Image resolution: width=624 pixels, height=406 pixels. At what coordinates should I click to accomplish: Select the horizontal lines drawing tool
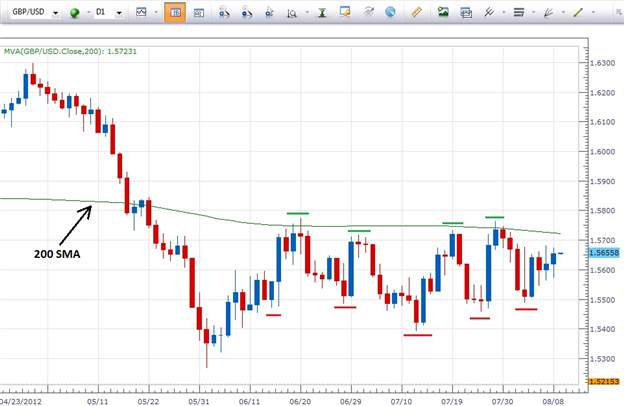click(x=519, y=12)
